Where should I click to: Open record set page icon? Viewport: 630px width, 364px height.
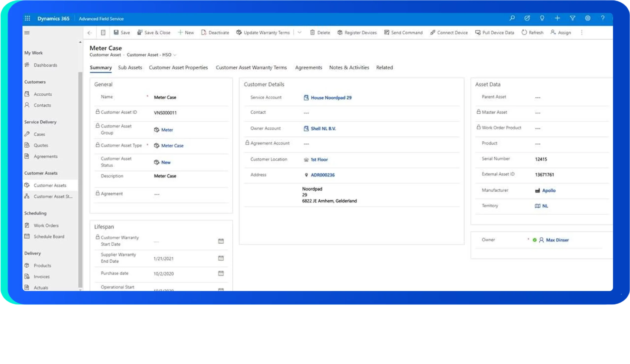click(x=103, y=32)
